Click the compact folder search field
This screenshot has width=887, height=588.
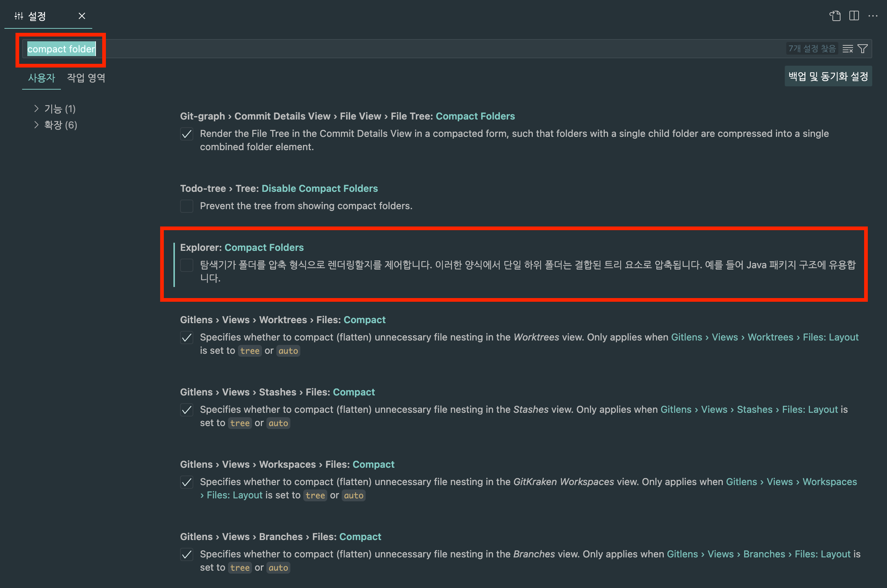pyautogui.click(x=446, y=49)
